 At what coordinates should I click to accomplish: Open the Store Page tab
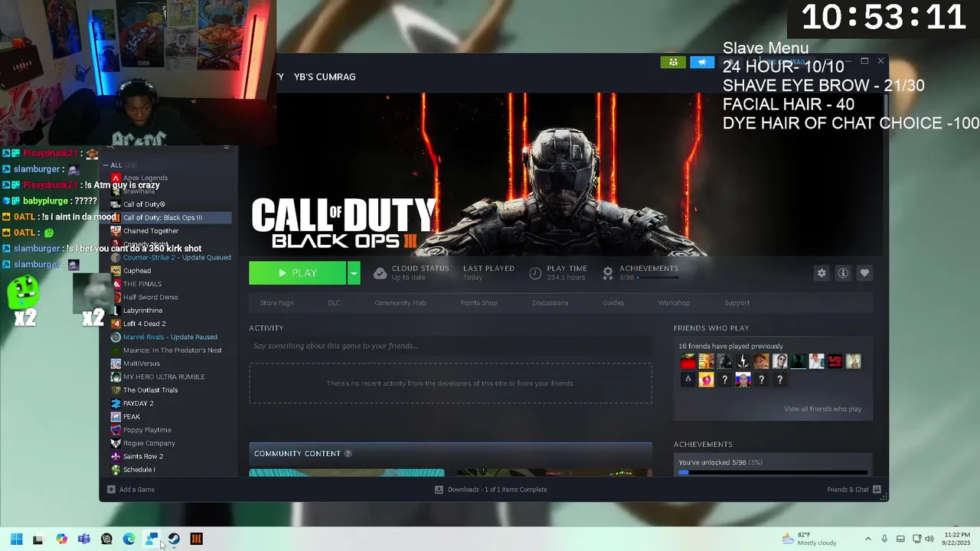click(276, 303)
